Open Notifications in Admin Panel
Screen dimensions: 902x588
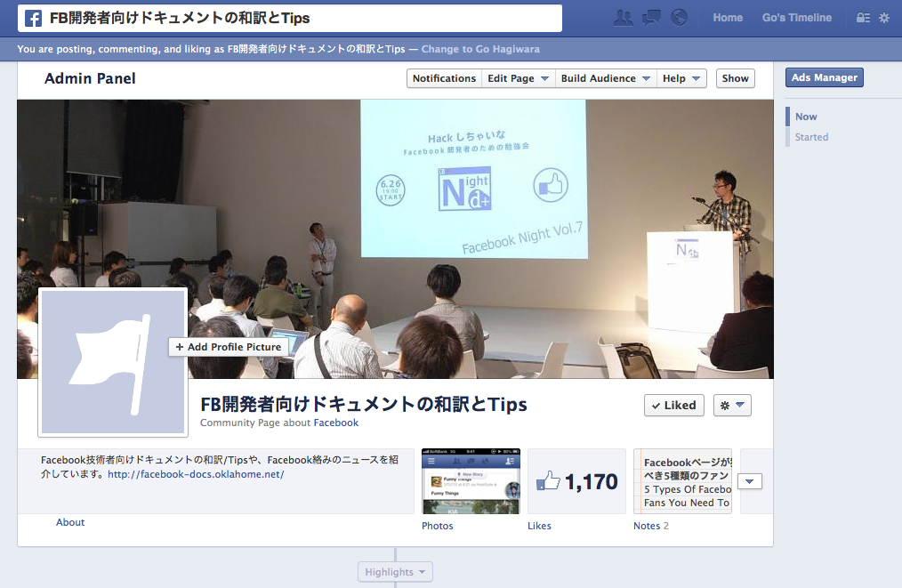click(444, 78)
